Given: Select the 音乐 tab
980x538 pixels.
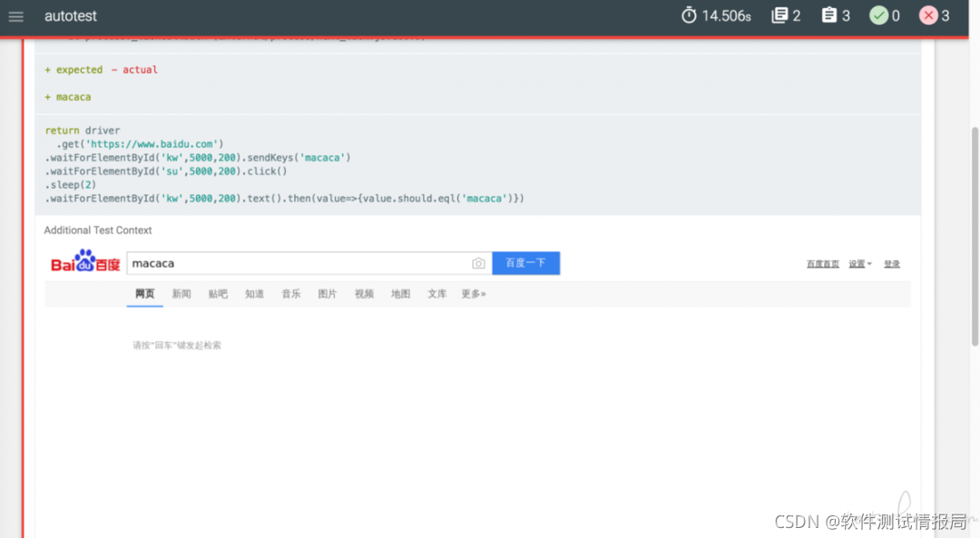Looking at the screenshot, I should pyautogui.click(x=290, y=294).
